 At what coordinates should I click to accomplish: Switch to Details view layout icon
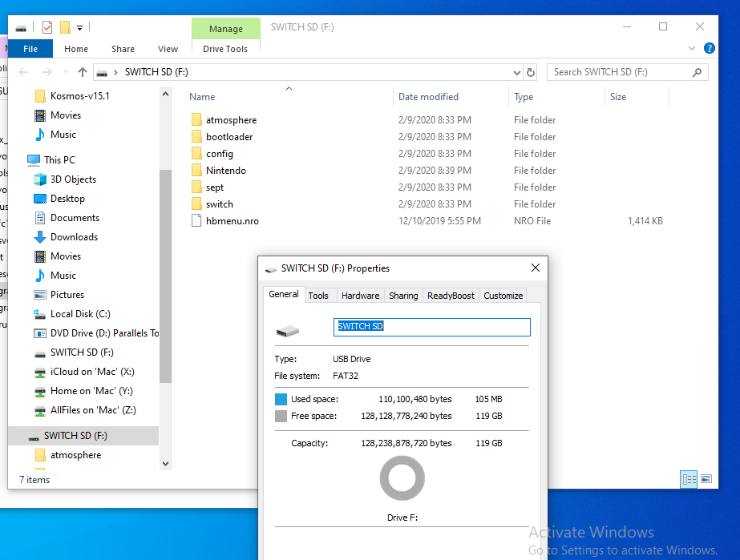pyautogui.click(x=689, y=479)
